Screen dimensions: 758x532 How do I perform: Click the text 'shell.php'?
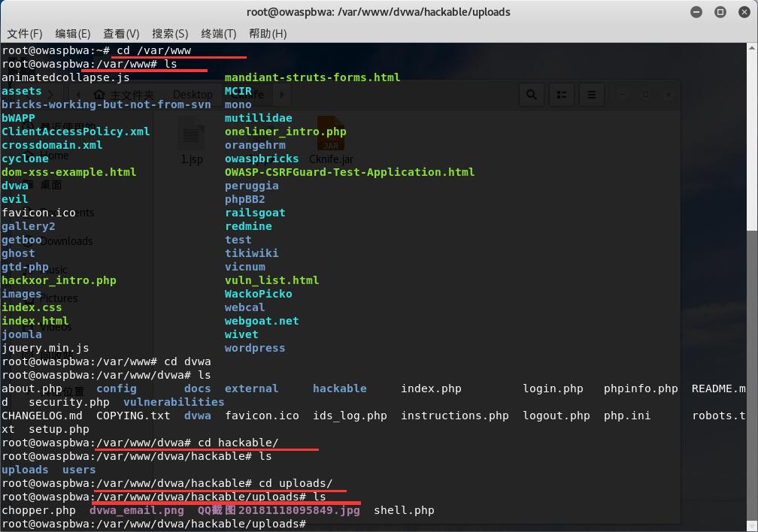pos(404,510)
